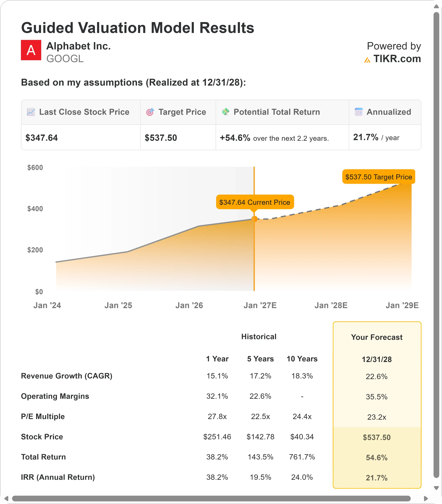
Task: Click the 'IRR (Annual Return)' row label
Action: 58,477
